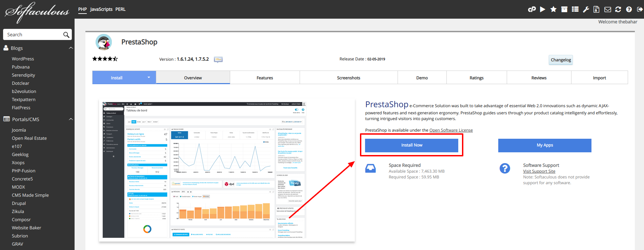This screenshot has height=250, width=644.
Task: Open Joomla in the sidebar
Action: [x=19, y=130]
